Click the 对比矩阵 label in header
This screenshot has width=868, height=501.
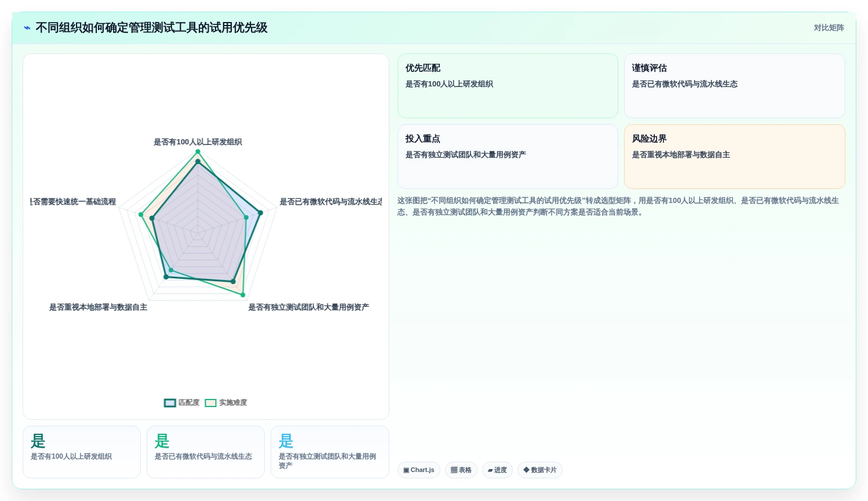pyautogui.click(x=829, y=28)
